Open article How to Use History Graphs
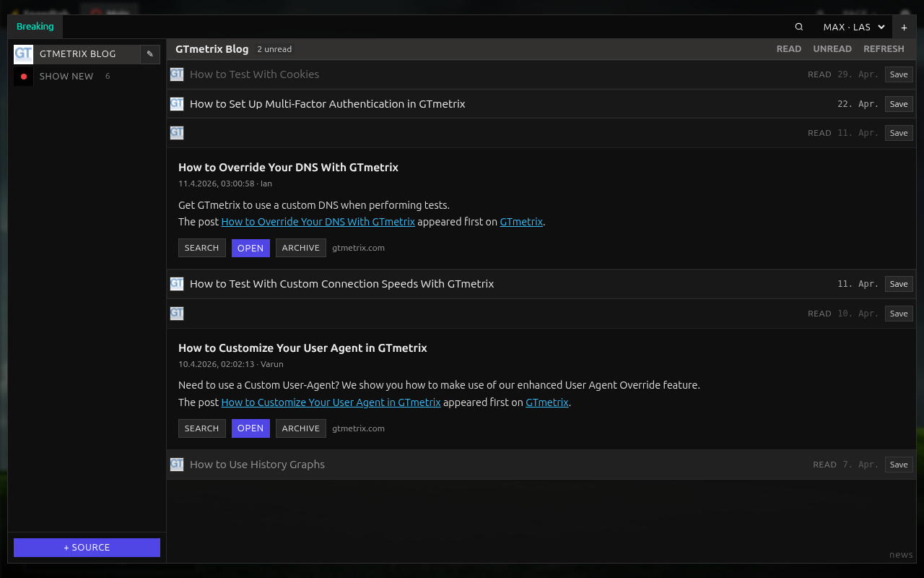Image resolution: width=924 pixels, height=578 pixels. pos(257,465)
